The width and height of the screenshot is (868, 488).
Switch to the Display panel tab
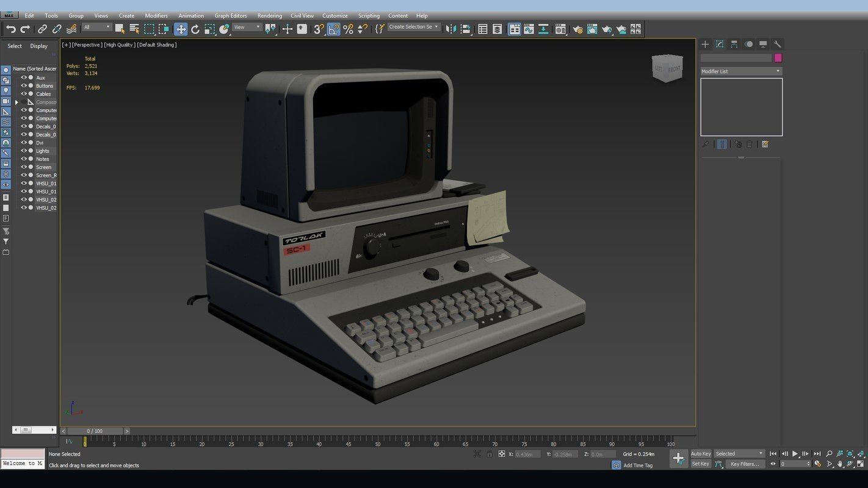pos(763,44)
